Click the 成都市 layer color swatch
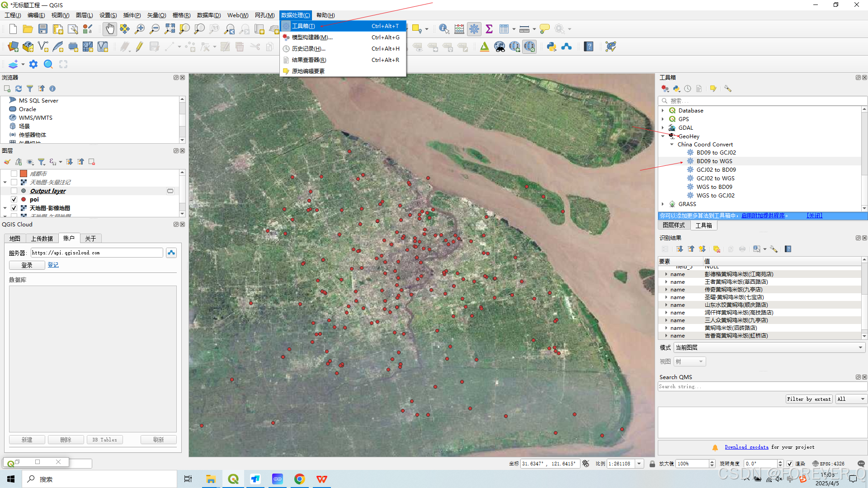Screen dimensions: 868x488 24,174
